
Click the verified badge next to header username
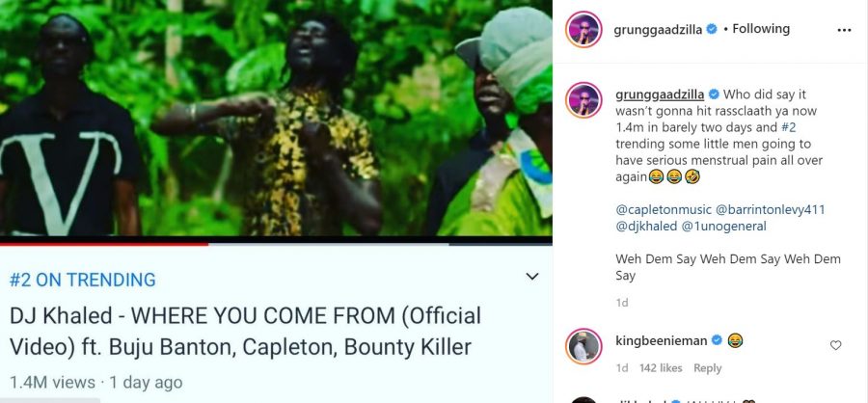712,29
